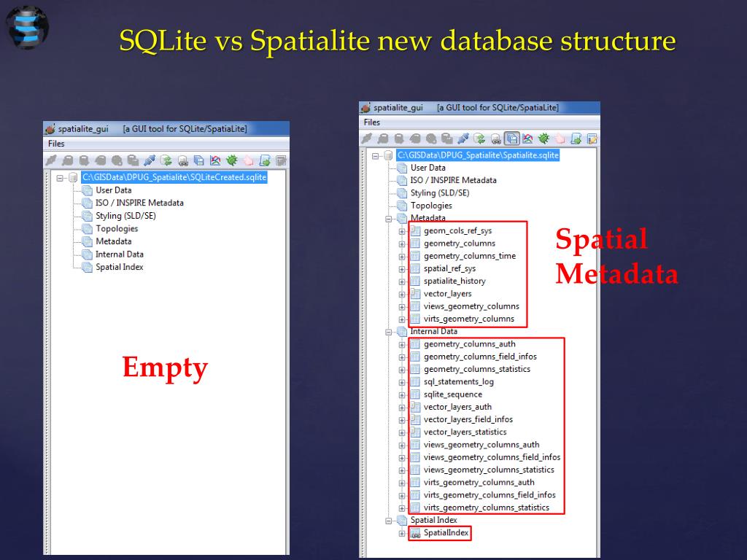Click the green bug icon in SQLiteCreated window toolbar

[x=232, y=160]
